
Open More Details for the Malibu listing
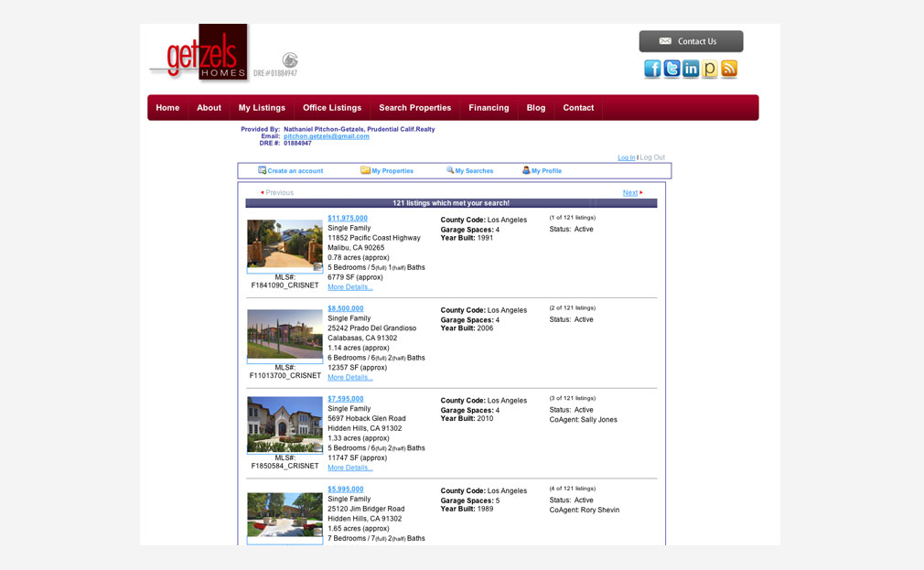pyautogui.click(x=350, y=286)
